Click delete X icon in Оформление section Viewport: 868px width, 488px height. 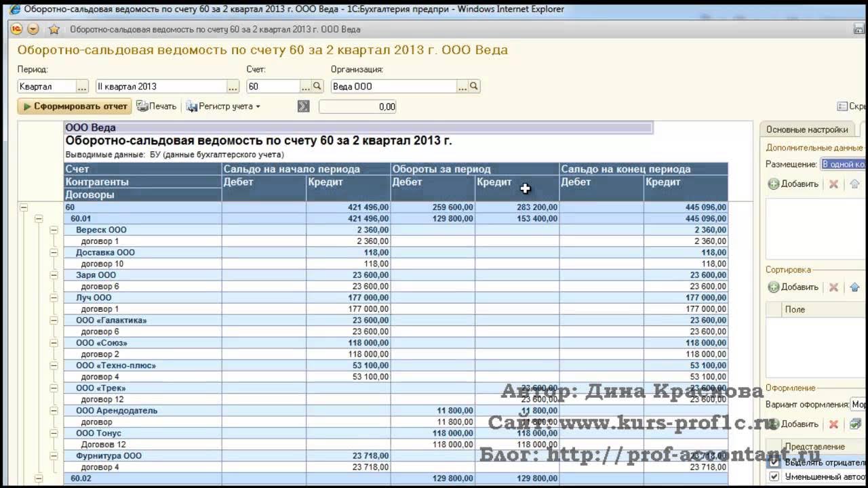(833, 424)
